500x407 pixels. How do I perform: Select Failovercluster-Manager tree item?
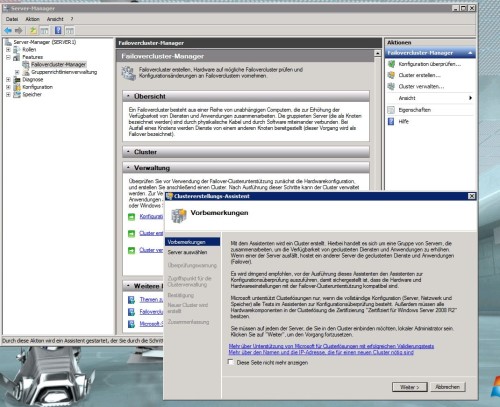click(58, 65)
